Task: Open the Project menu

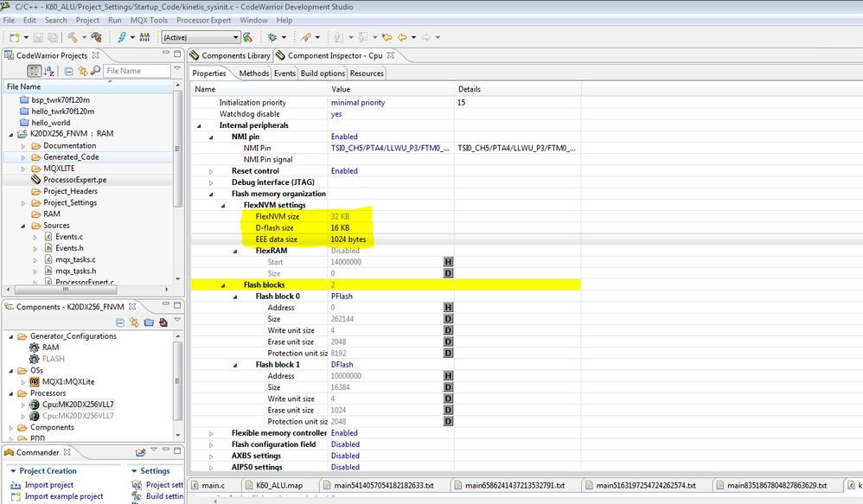Action: [87, 21]
